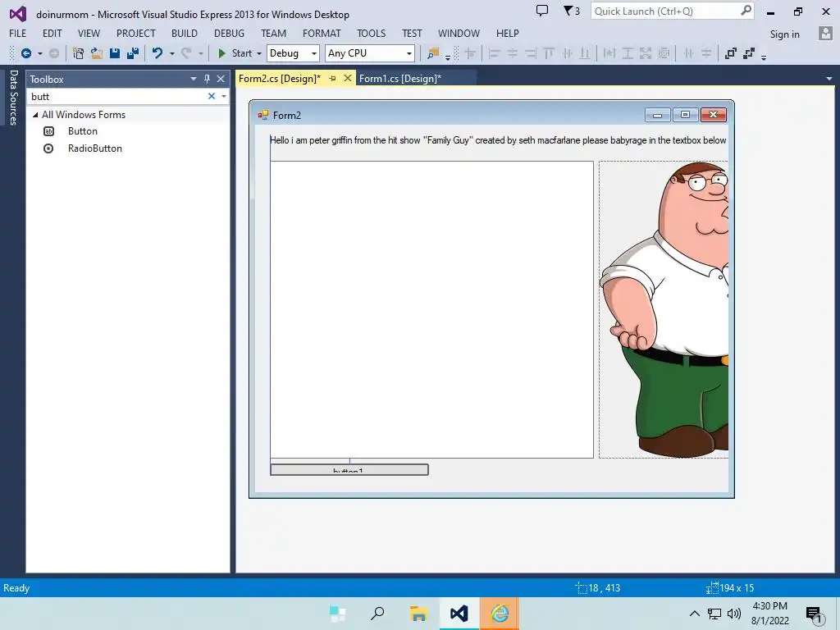Open the feedback speech bubble icon
The height and width of the screenshot is (630, 840).
[542, 11]
